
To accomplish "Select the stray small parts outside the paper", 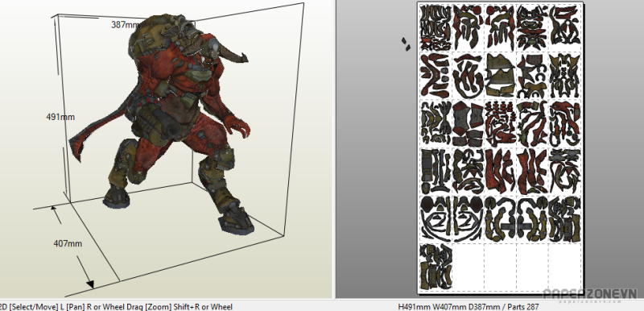I will point(406,44).
